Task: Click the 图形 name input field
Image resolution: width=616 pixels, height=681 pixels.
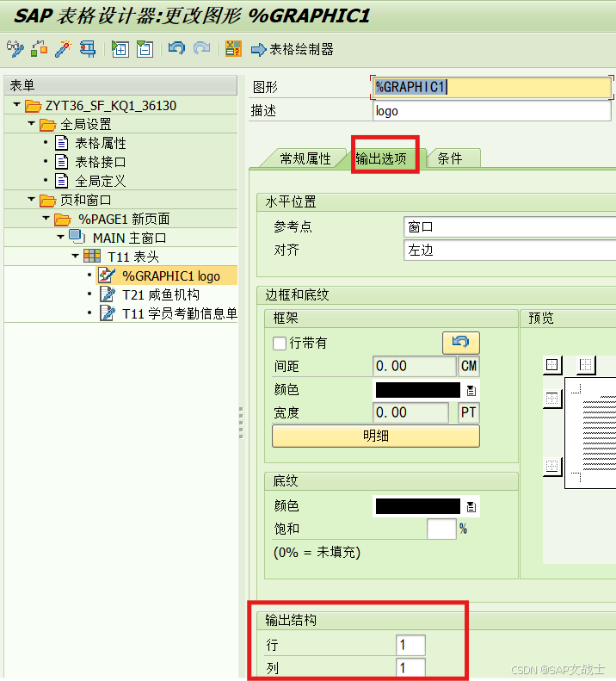Action: coord(491,87)
